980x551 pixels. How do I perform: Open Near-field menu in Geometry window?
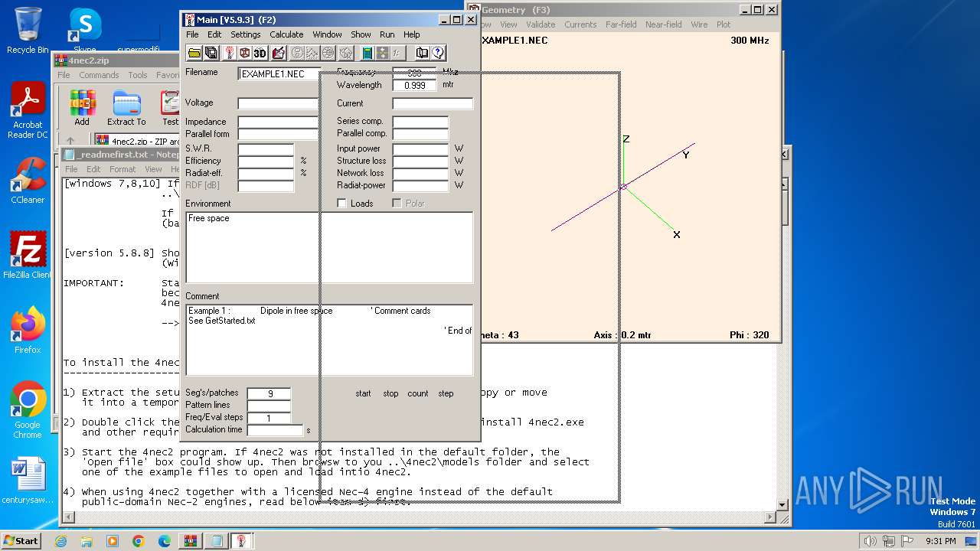click(664, 24)
